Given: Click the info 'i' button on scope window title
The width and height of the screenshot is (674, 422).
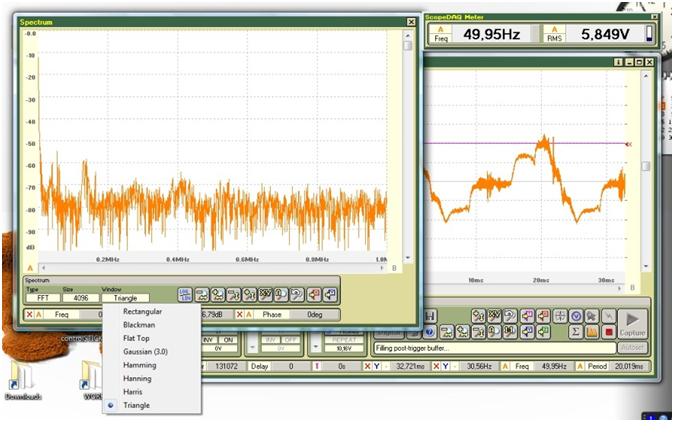Looking at the screenshot, I should 618,62.
